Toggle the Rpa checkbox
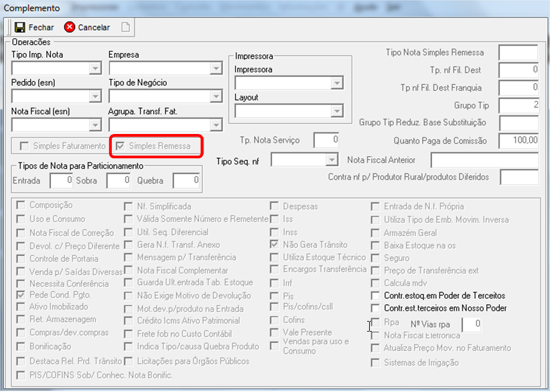 point(375,322)
